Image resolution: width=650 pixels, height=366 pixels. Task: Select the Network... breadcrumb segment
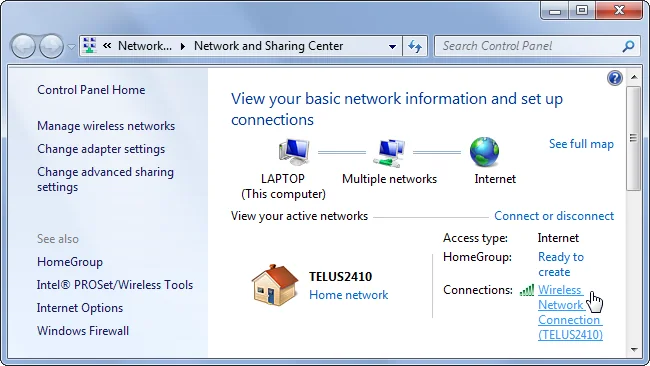145,46
